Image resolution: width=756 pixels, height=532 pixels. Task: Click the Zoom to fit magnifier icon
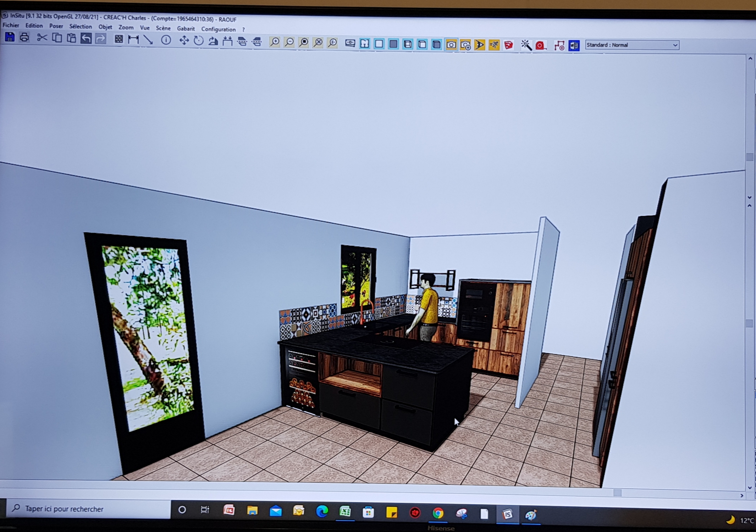click(304, 43)
